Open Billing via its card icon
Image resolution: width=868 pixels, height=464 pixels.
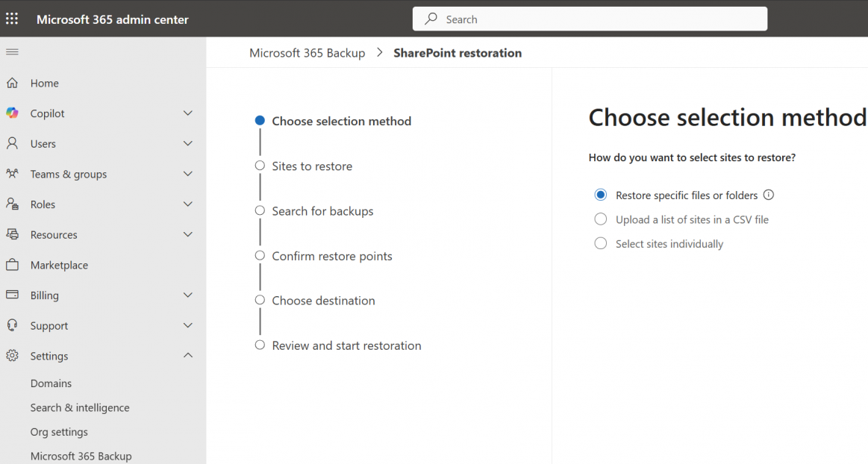point(13,295)
